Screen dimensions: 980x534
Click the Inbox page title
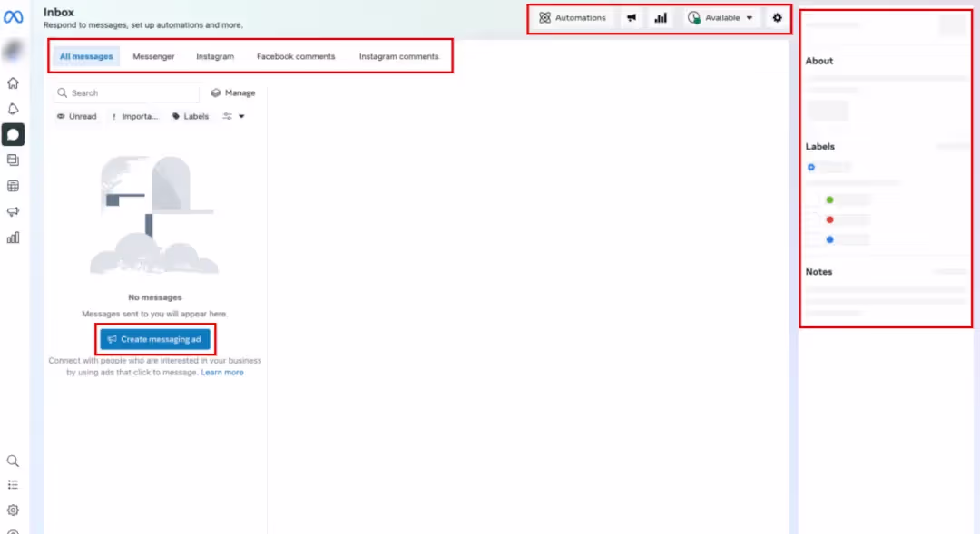tap(59, 12)
